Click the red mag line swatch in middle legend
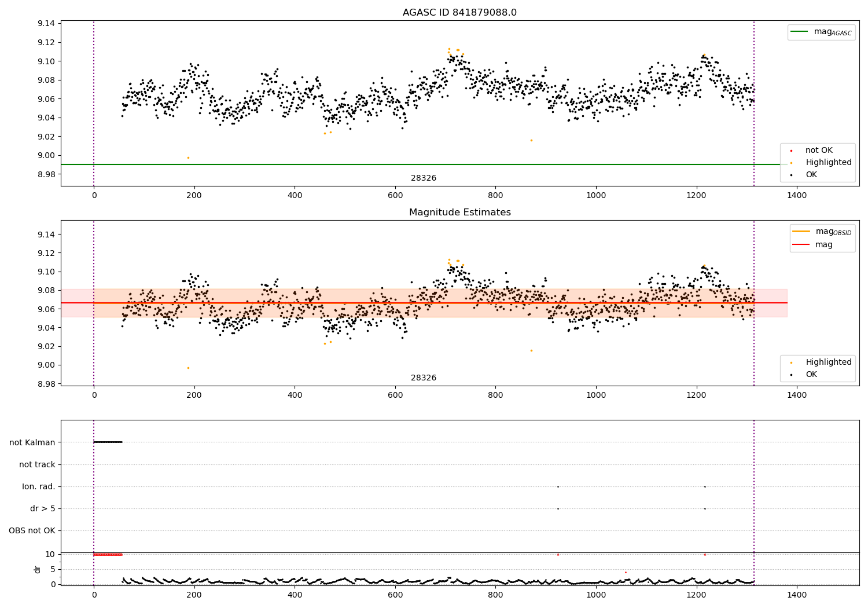The height and width of the screenshot is (608, 868). tap(801, 245)
